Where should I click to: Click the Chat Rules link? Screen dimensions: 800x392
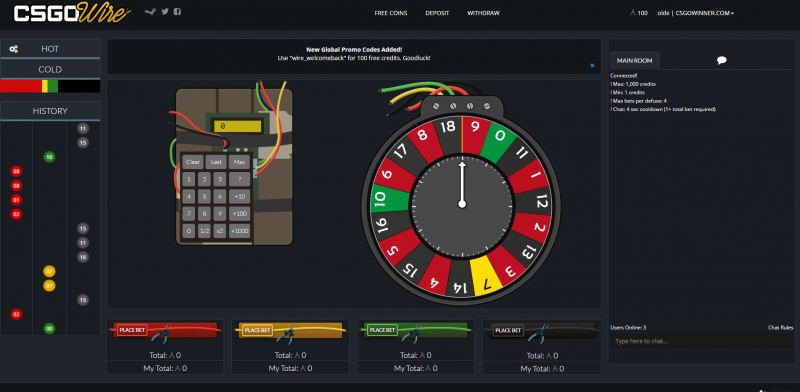tap(781, 328)
